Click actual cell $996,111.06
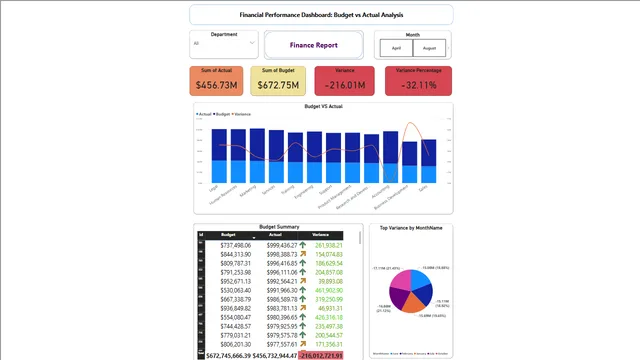 coord(282,272)
